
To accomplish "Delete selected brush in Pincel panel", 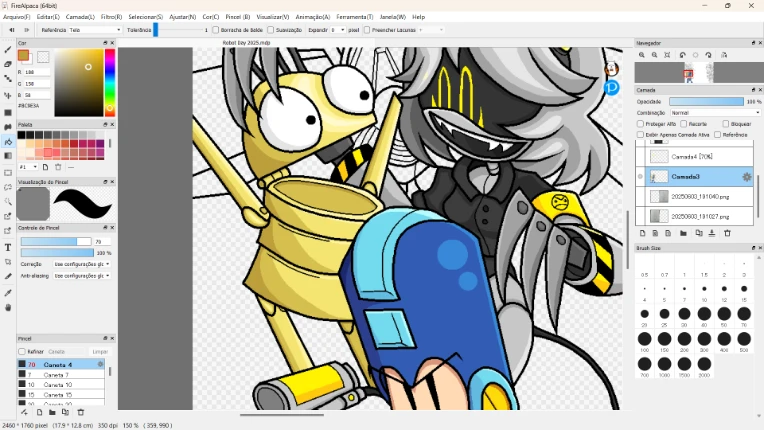I will pos(81,412).
